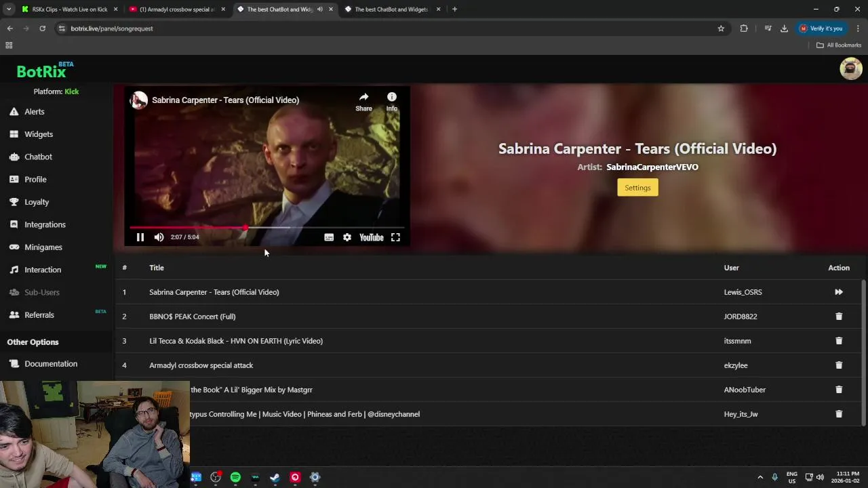The width and height of the screenshot is (868, 488).
Task: Remove Armadyl crossbow special attack request
Action: coord(839,365)
